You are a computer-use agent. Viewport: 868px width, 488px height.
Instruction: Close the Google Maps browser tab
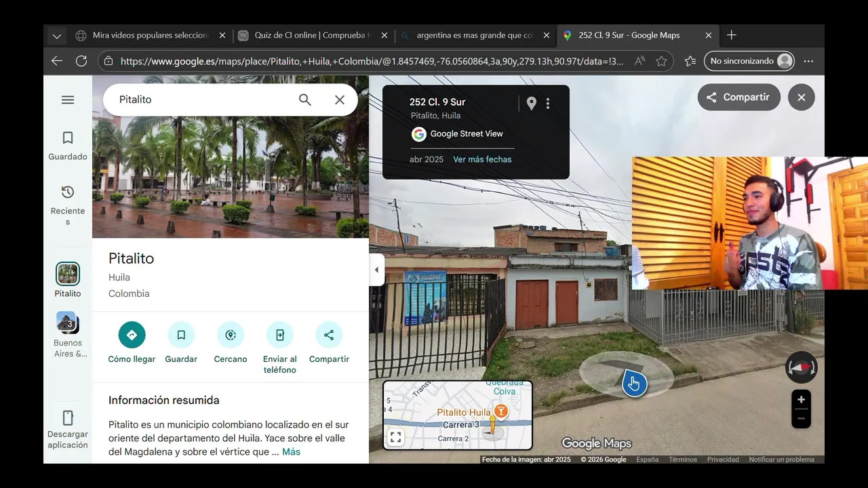(x=709, y=35)
